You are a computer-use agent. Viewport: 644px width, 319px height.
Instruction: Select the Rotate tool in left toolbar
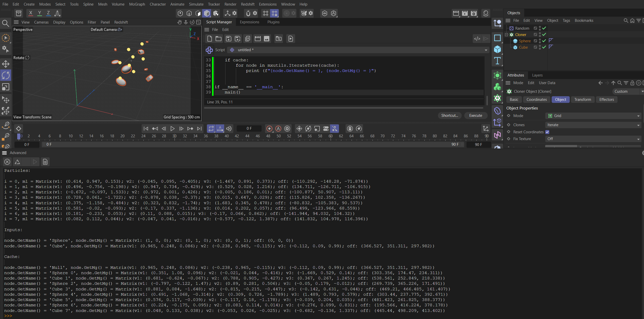point(6,75)
